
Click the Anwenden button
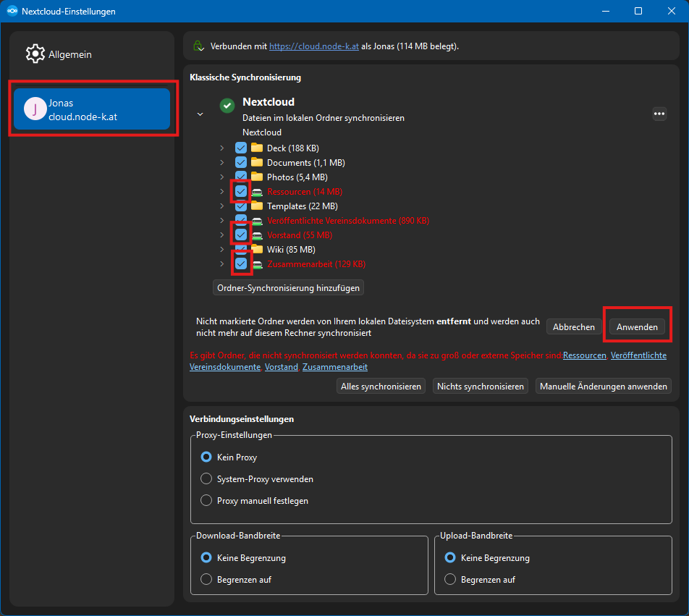pyautogui.click(x=637, y=327)
